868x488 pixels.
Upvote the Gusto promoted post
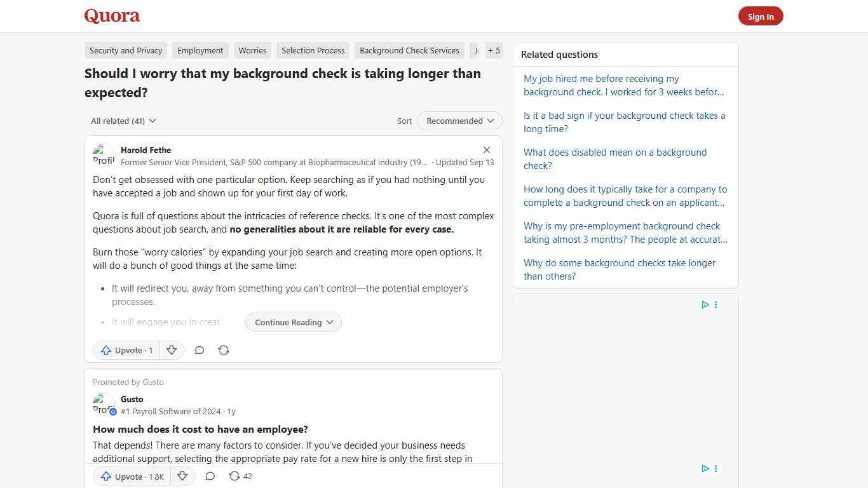131,476
